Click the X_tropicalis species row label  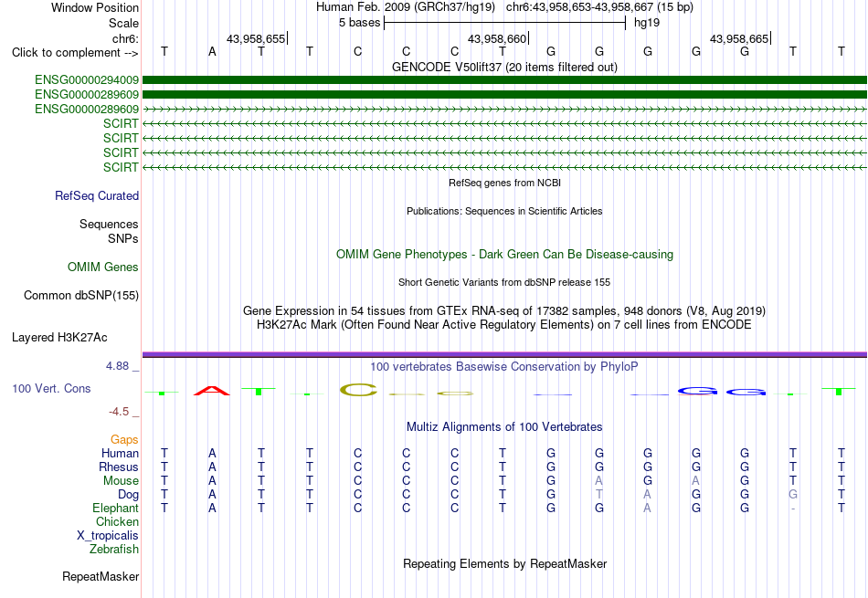[108, 536]
